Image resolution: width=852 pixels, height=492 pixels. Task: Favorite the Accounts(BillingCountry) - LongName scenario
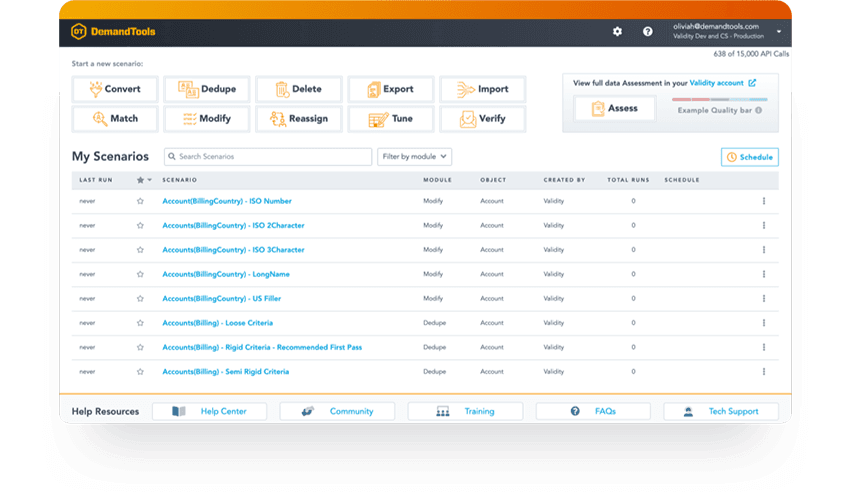point(140,275)
